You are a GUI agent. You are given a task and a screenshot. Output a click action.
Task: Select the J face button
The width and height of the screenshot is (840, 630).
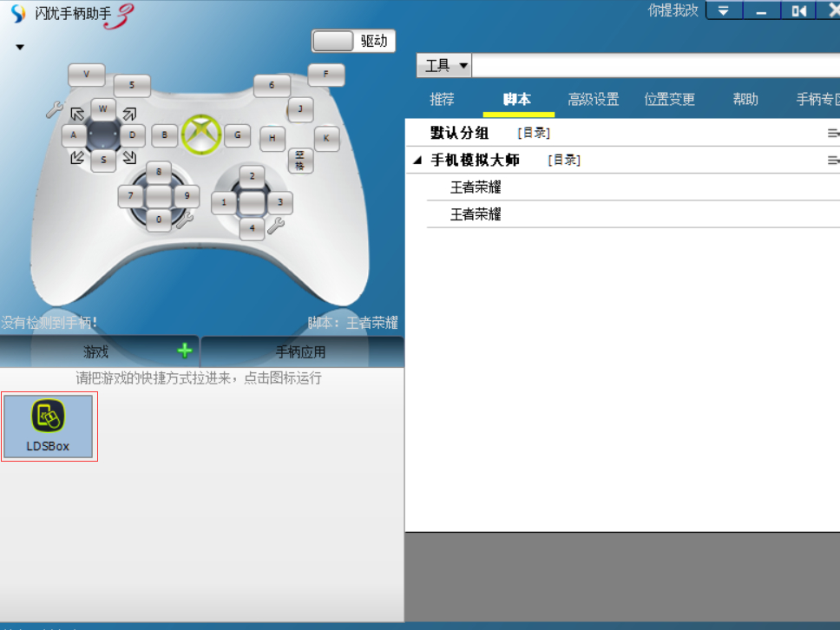(x=300, y=109)
